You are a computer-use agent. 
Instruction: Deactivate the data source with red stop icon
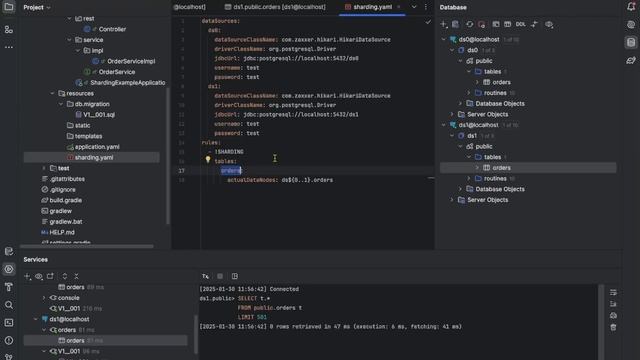pos(482,24)
